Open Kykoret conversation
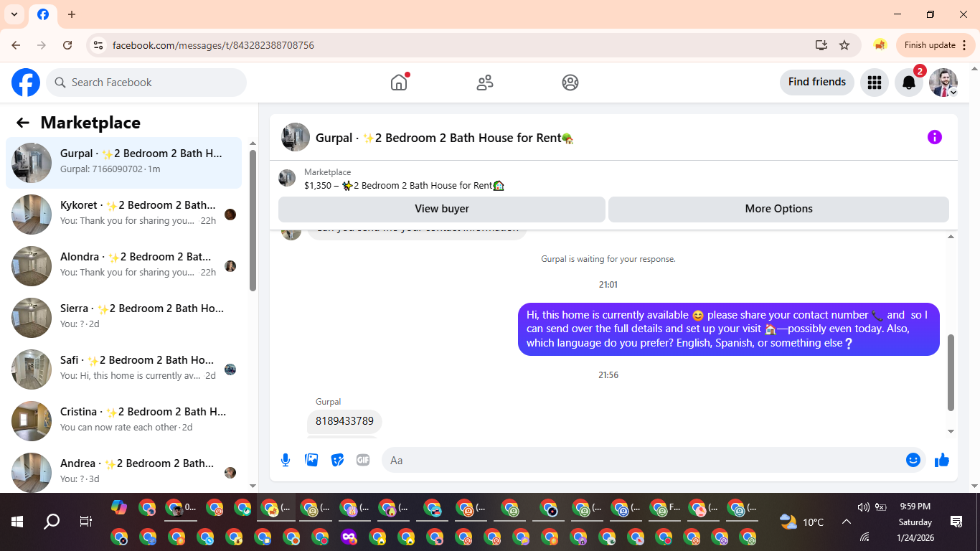Image resolution: width=980 pixels, height=551 pixels. [124, 215]
